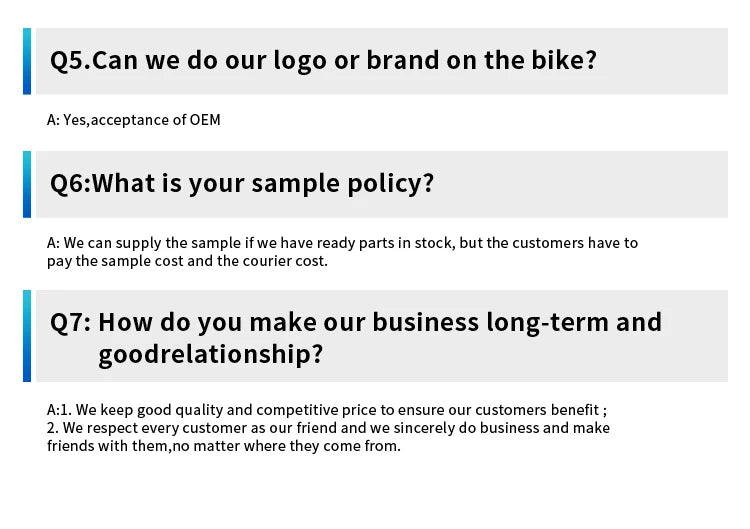
Task: Click the line "pay the sample cost and the courier cost"
Action: click(x=187, y=261)
